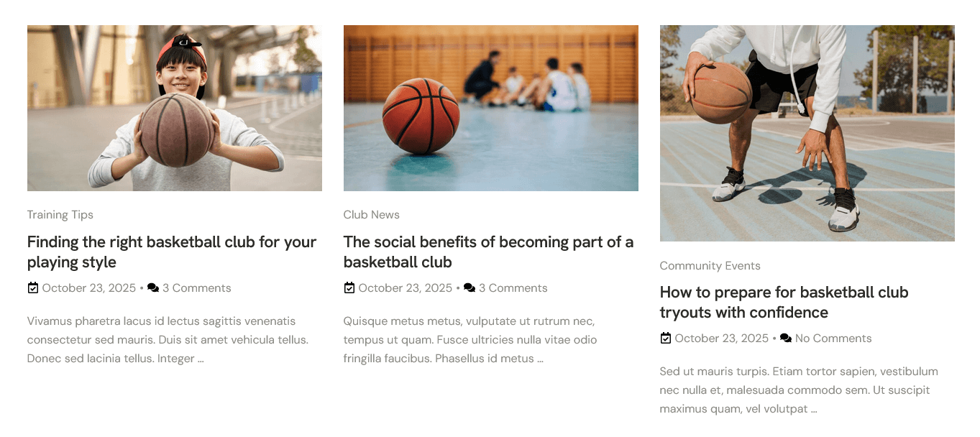Click calendar icon under 'The social benefits' post
This screenshot has width=980, height=437.
(349, 288)
